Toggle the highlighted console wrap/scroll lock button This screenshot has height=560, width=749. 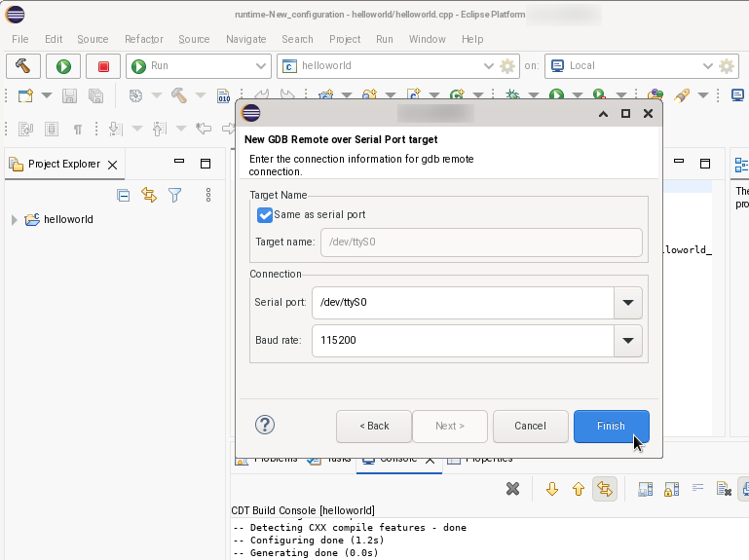(x=605, y=489)
